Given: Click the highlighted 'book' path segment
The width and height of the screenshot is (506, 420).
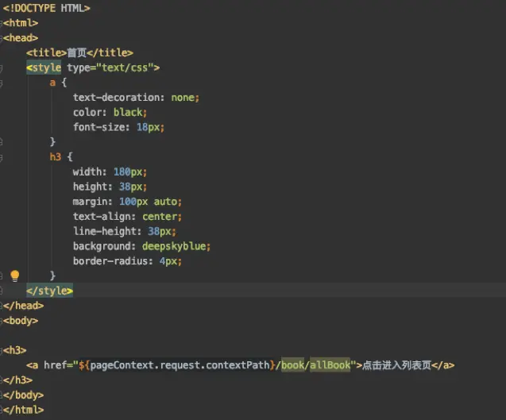Looking at the screenshot, I should click(x=292, y=365).
